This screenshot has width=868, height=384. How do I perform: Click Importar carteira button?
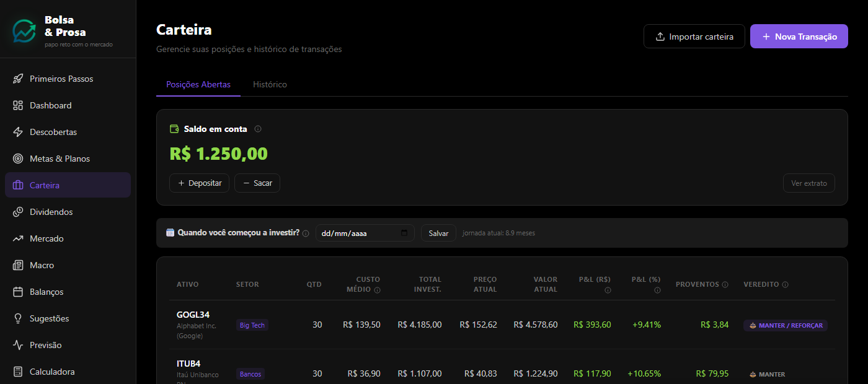click(694, 37)
